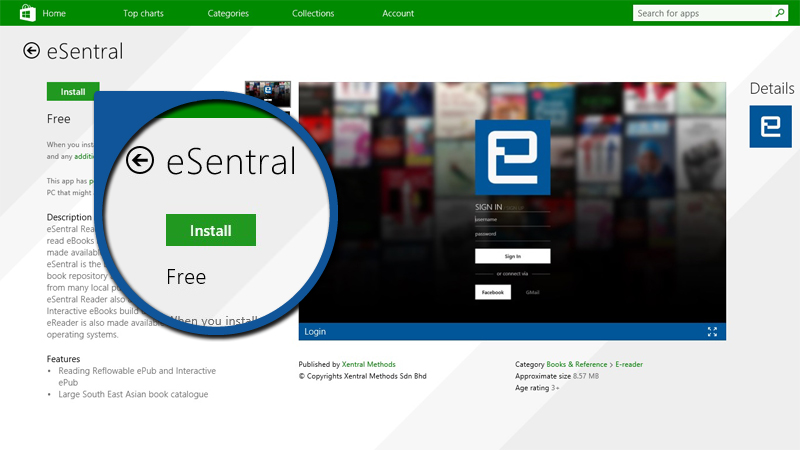Click the Sign In button in the screenshot

(513, 256)
